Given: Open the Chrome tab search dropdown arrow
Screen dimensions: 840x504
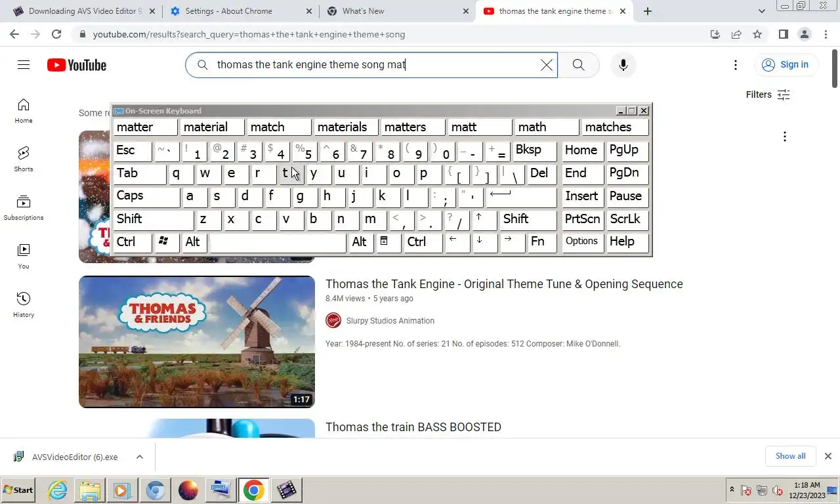Looking at the screenshot, I should [761, 11].
